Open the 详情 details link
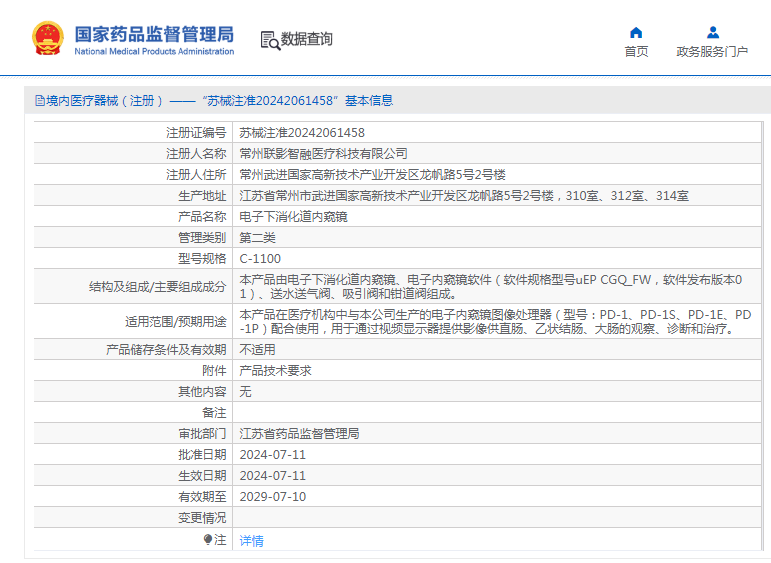 click(251, 541)
